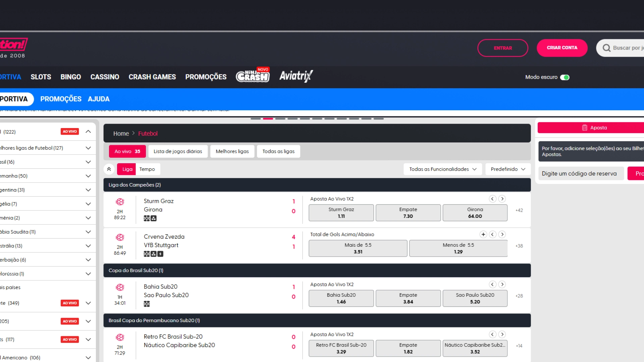Open AJUDA link in blue bar
This screenshot has width=644, height=362.
(99, 99)
